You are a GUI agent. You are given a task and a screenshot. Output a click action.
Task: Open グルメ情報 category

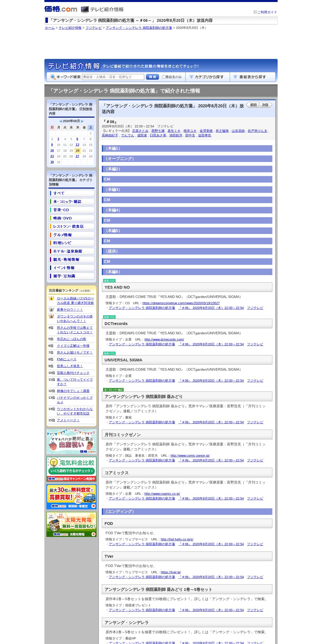(x=71, y=234)
